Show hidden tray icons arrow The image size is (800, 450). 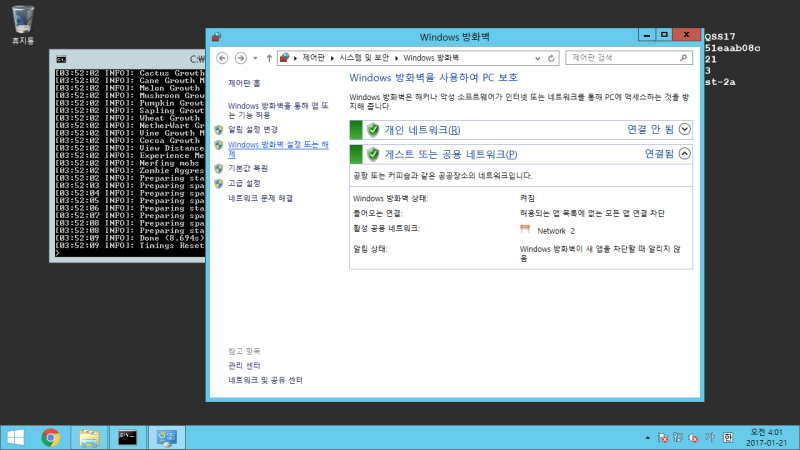647,438
